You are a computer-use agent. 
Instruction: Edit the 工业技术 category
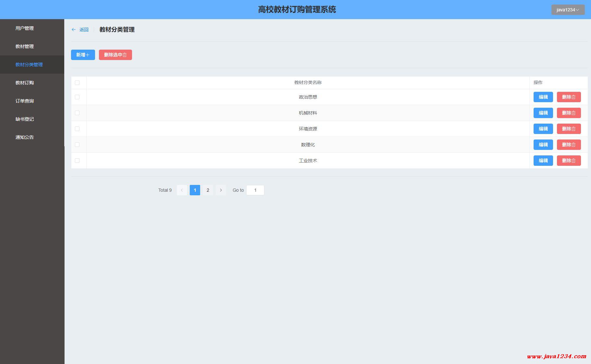[543, 161]
